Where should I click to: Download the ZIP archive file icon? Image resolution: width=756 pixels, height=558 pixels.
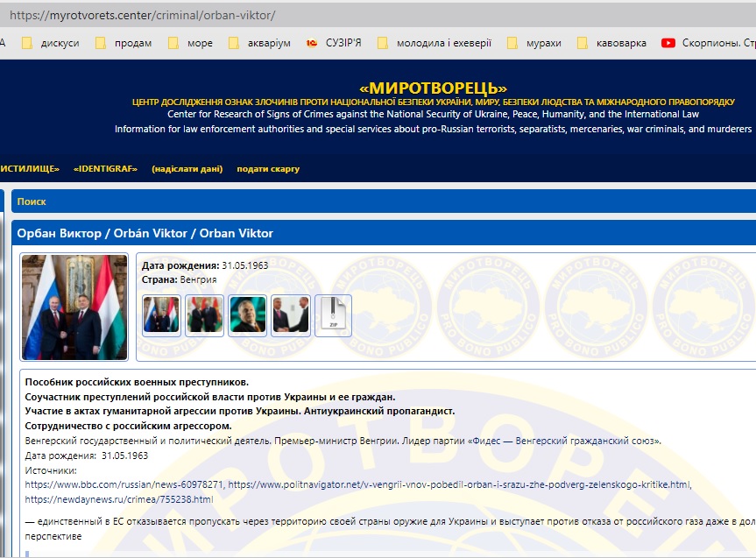pos(333,315)
